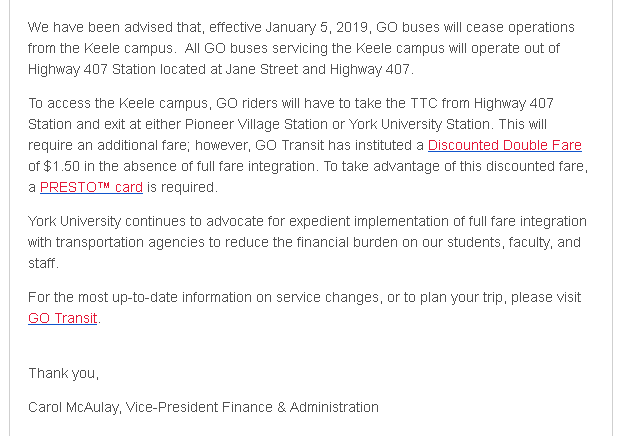Open the Discounted Double Fare link
The image size is (630, 436).
(504, 146)
